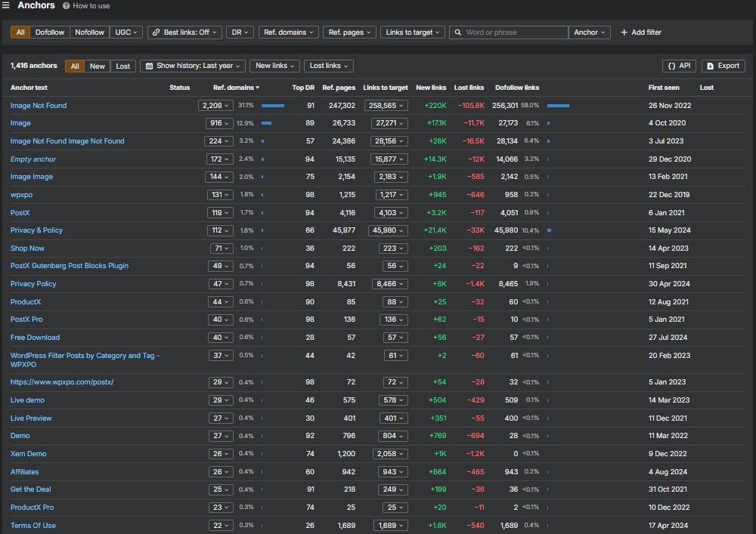Click the How to use help icon
The height and width of the screenshot is (534, 756).
coord(66,6)
